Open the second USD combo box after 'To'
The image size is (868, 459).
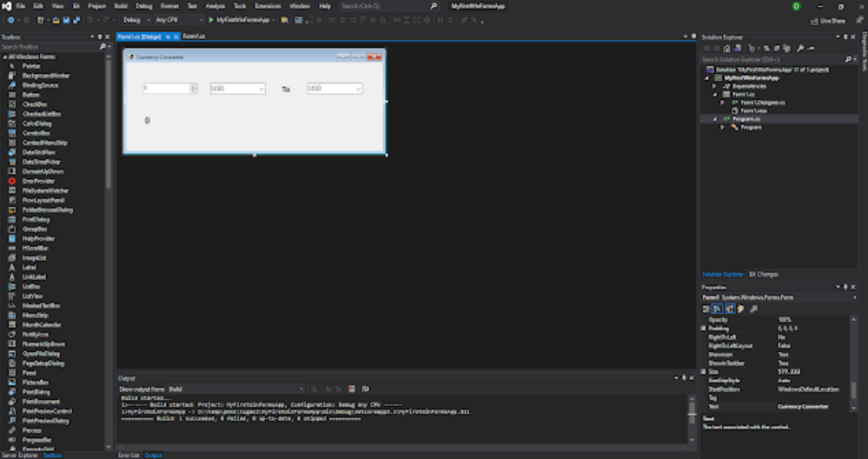358,89
